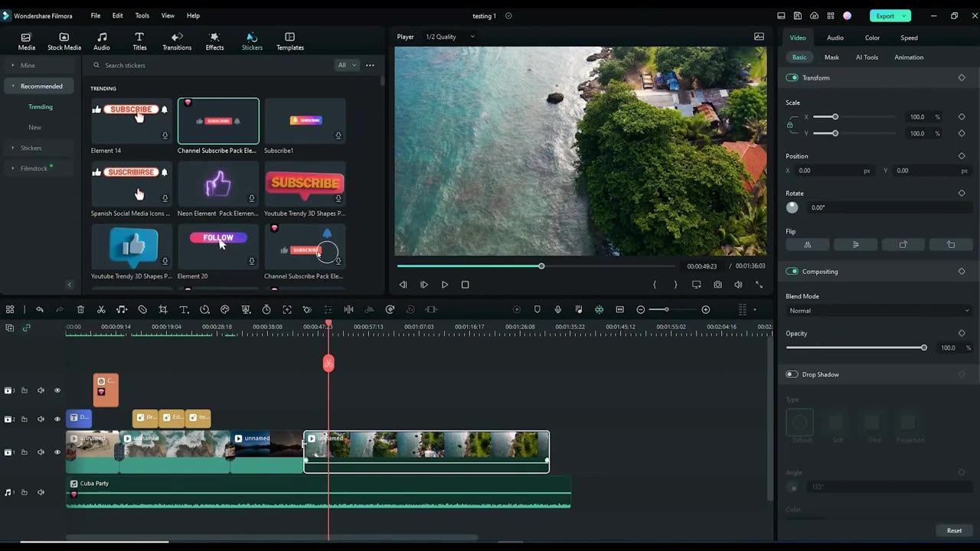Take a snapshot with camera icon
Image resolution: width=980 pixels, height=551 pixels.
click(x=717, y=285)
